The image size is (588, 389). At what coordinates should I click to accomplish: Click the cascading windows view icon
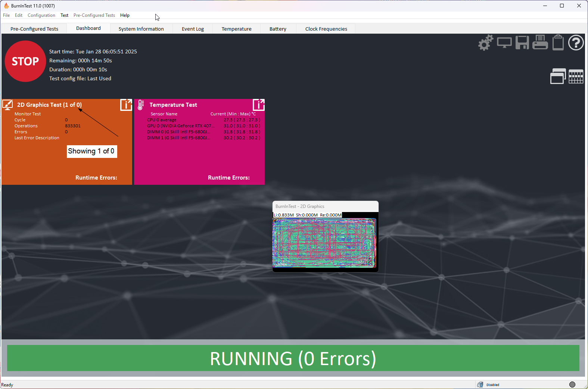[558, 76]
